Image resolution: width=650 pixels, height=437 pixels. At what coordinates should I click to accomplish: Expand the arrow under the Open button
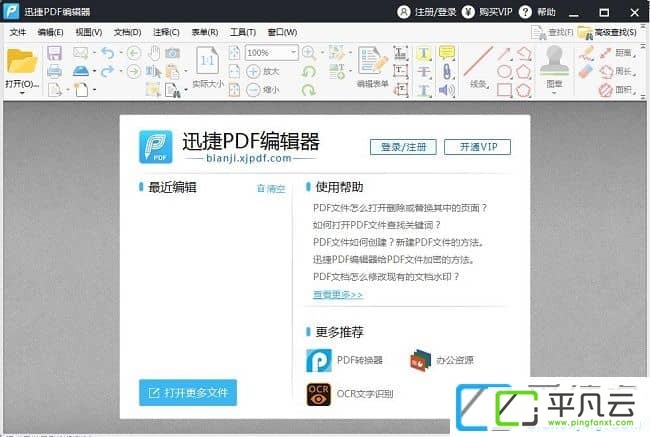22,93
